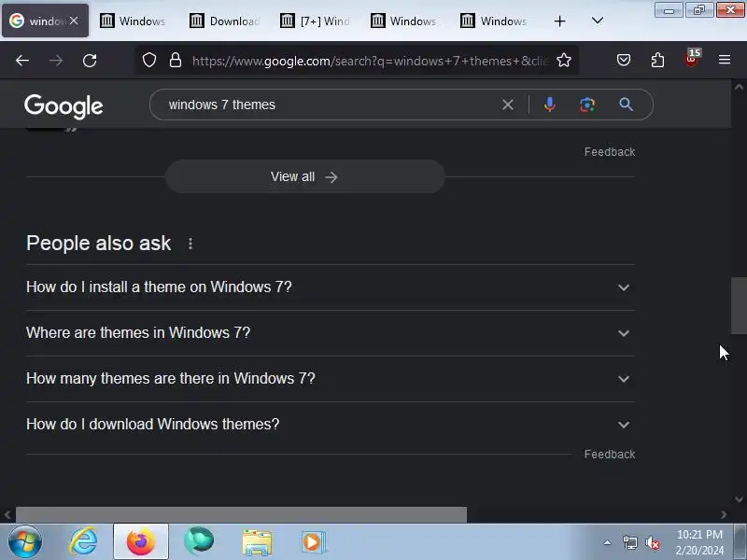Open uBlock Origin extension showing 15
Viewport: 747px width, 560px height.
pos(692,59)
